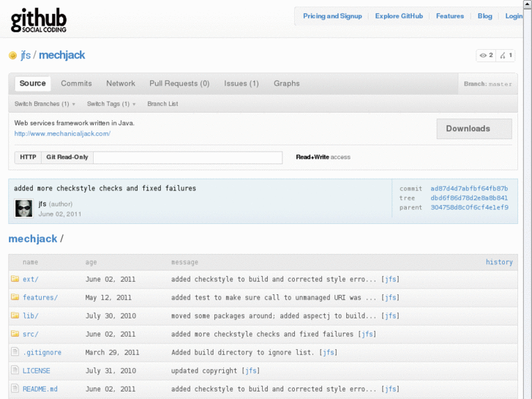This screenshot has width=532, height=399.
Task: Open the .gitignore file link
Action: [42, 352]
